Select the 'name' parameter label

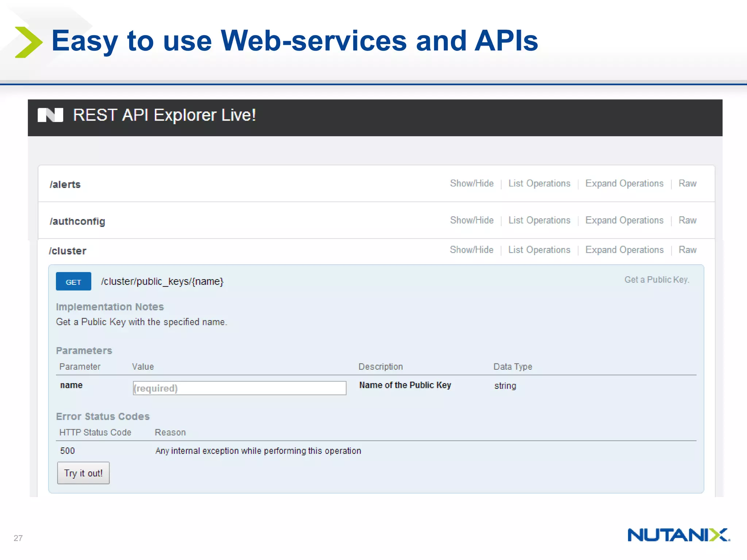click(71, 385)
